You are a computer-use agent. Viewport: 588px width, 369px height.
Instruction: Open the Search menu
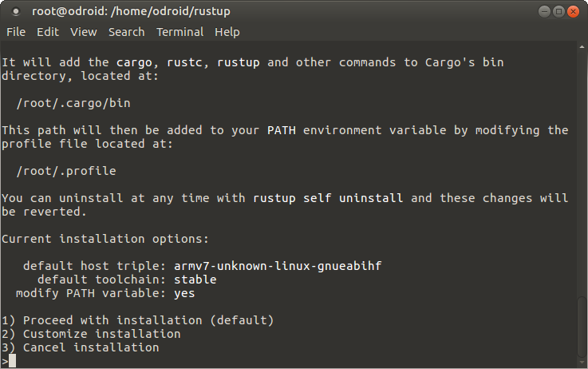[x=126, y=32]
